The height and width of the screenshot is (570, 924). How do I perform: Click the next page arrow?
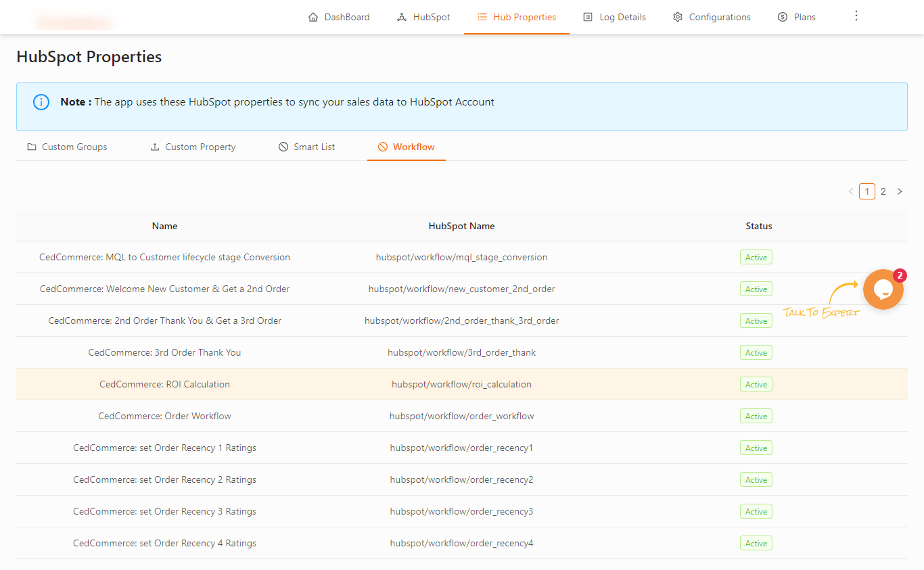[900, 191]
